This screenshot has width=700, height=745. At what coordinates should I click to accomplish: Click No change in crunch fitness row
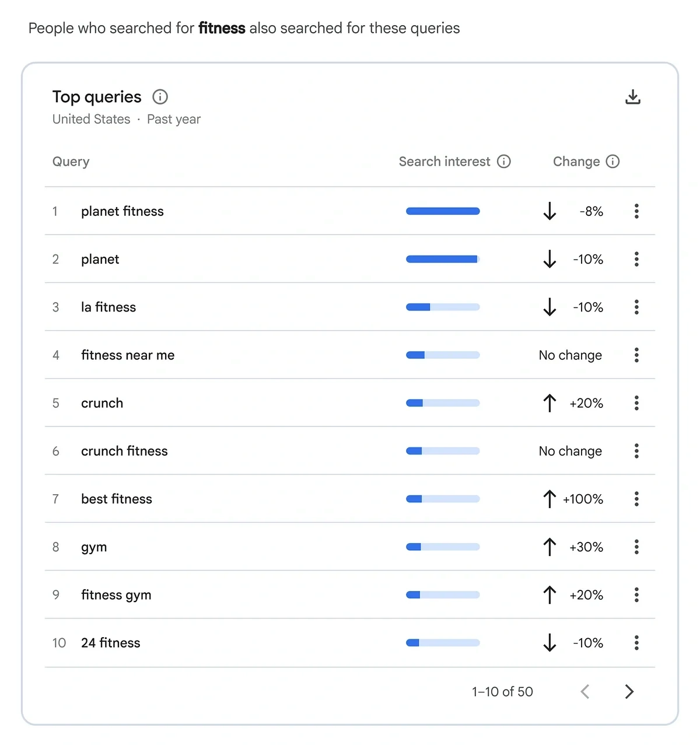point(570,452)
